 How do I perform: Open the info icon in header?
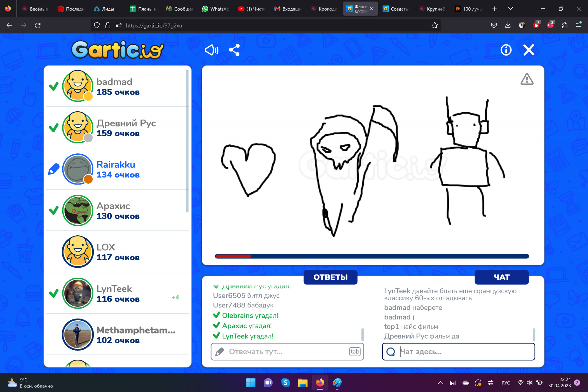pyautogui.click(x=506, y=50)
